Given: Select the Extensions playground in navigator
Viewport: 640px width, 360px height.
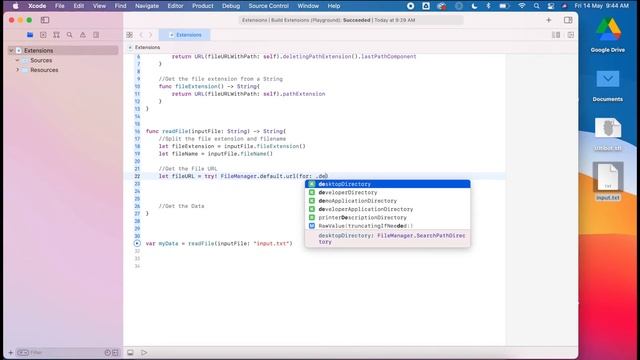Looking at the screenshot, I should coord(63,51).
